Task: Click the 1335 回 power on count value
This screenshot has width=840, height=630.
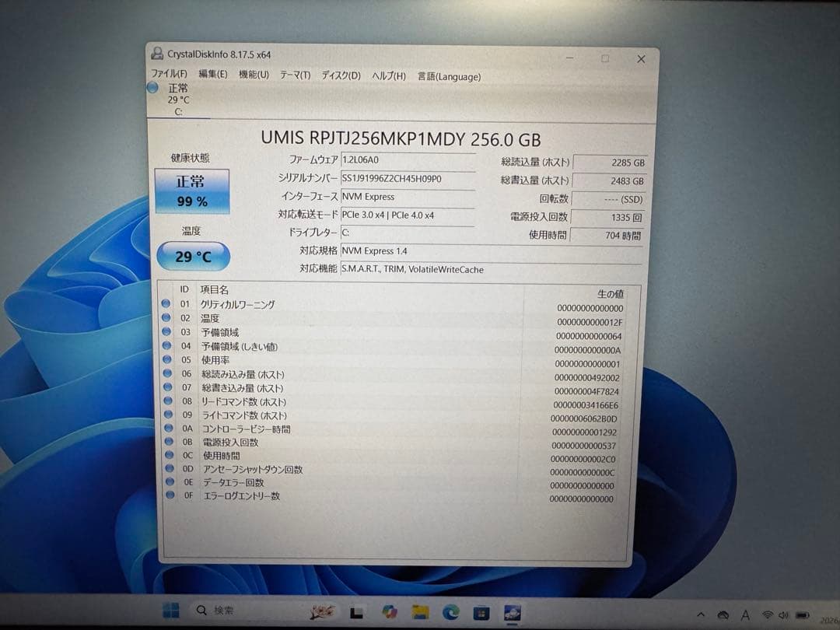Action: [x=607, y=218]
